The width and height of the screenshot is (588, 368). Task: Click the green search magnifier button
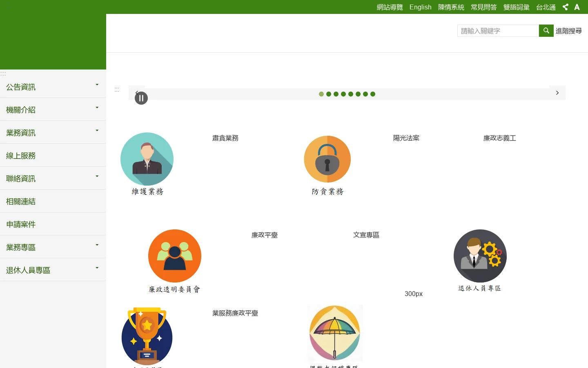pos(546,31)
